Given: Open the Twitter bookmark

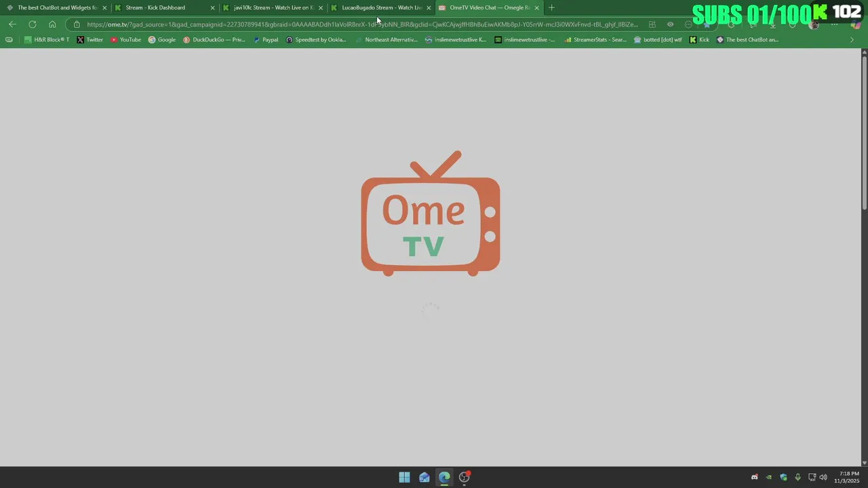Looking at the screenshot, I should click(90, 39).
